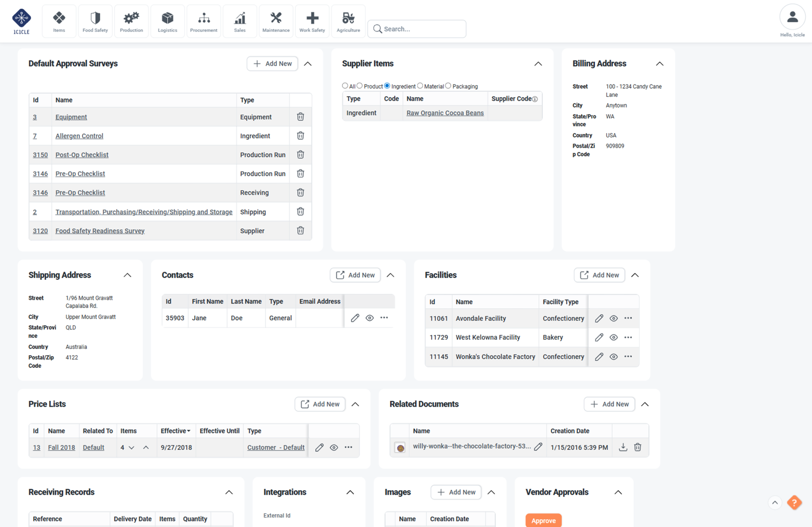
Task: Open the Maintenance menu
Action: click(276, 21)
